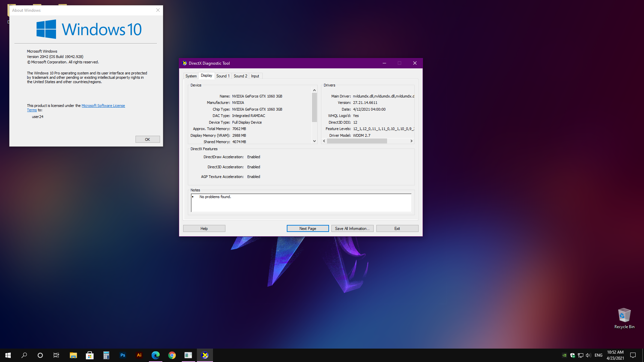Click the Notes text box
The width and height of the screenshot is (644, 362).
(x=301, y=203)
